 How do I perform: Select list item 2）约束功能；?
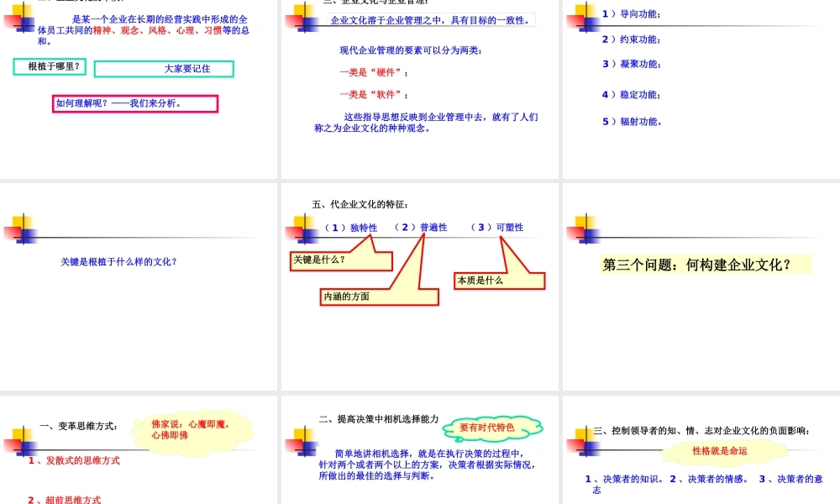point(631,39)
